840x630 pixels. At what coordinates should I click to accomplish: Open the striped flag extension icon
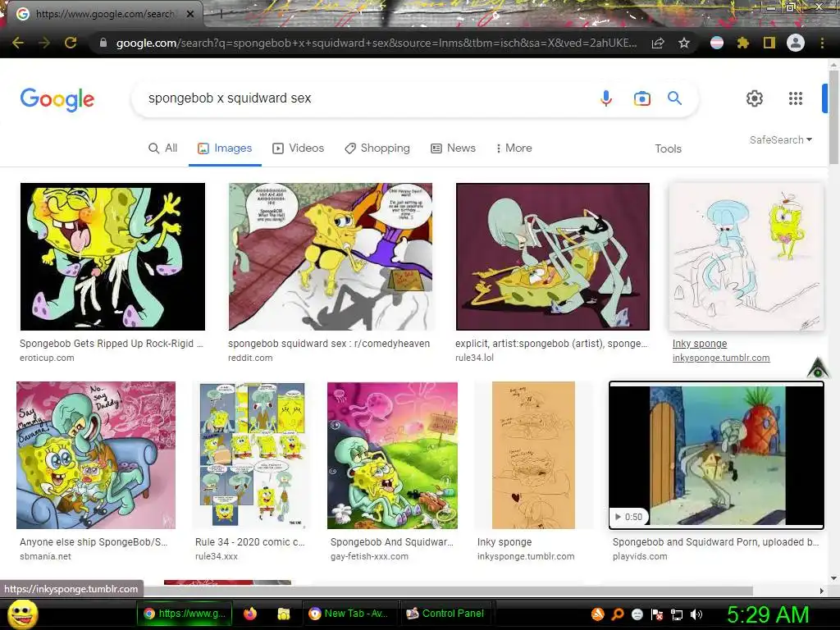point(717,43)
